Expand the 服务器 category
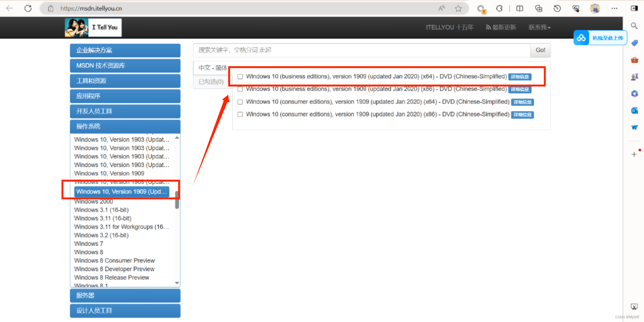This screenshot has height=322, width=644. pos(125,296)
